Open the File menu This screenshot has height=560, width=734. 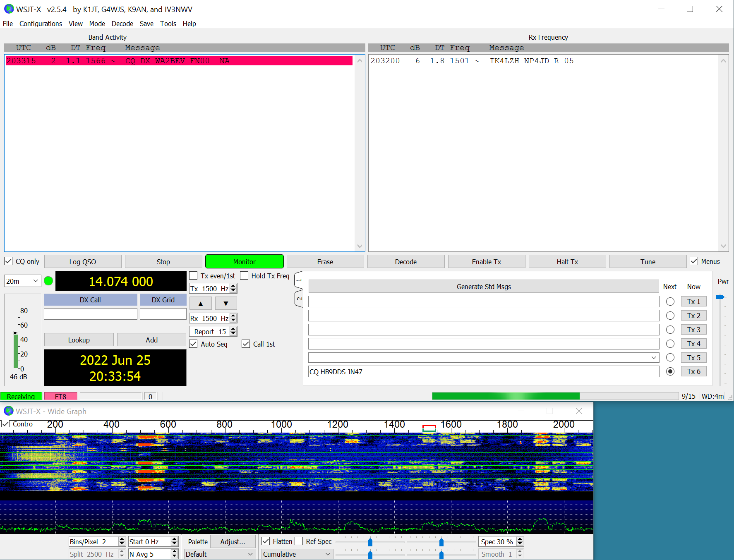8,24
